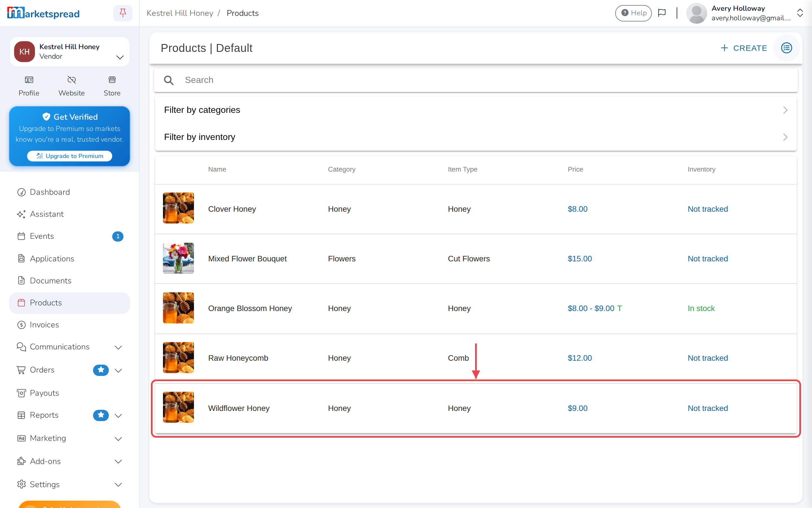812x508 pixels.
Task: Open Documents in the sidebar
Action: pyautogui.click(x=69, y=281)
